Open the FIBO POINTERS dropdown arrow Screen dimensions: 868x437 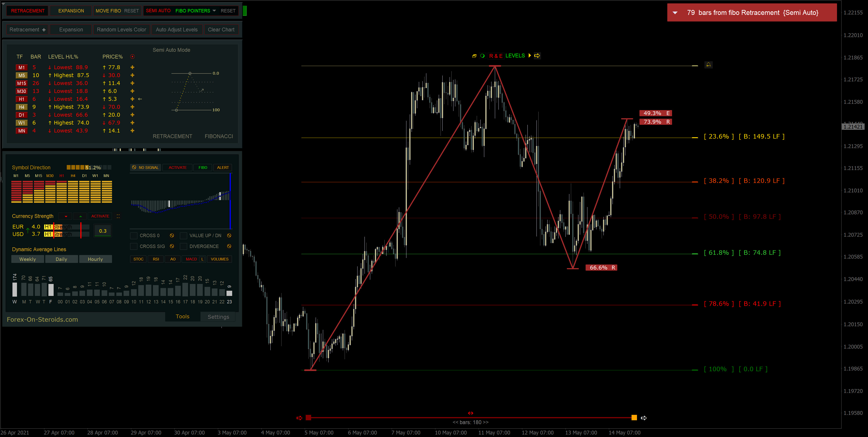coord(214,11)
